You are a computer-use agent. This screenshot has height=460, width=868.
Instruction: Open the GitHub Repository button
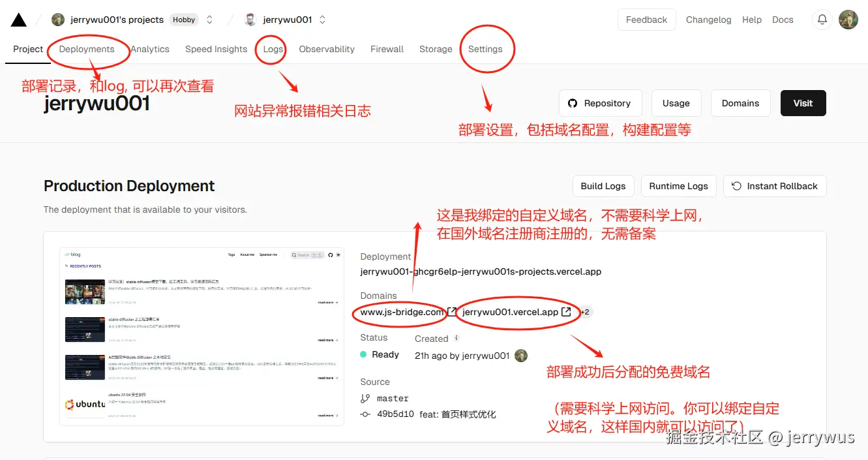click(x=600, y=103)
